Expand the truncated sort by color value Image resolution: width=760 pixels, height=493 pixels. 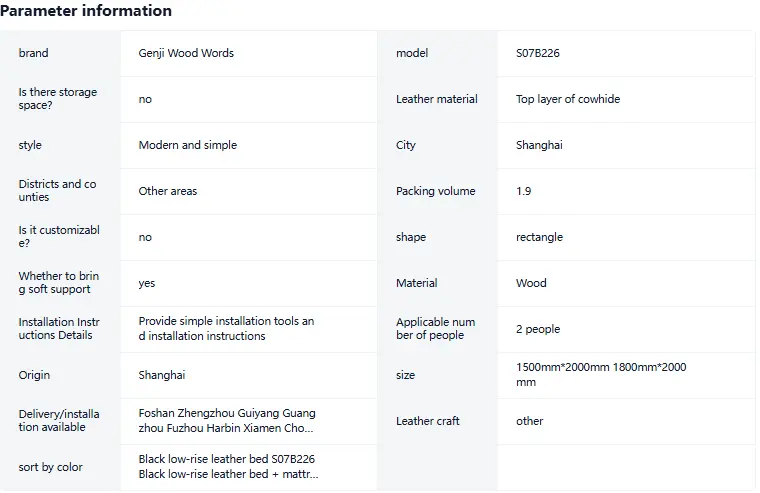pyautogui.click(x=228, y=466)
